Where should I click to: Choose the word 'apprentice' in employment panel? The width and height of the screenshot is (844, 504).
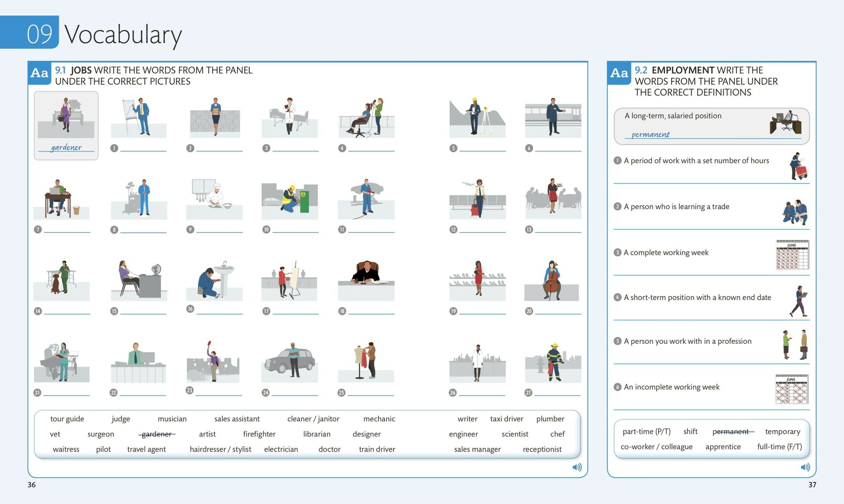point(723,447)
